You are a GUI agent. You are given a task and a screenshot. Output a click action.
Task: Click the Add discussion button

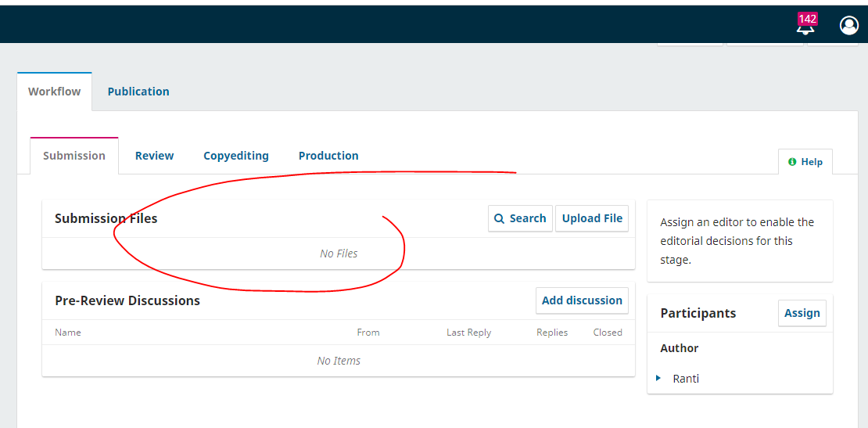(x=582, y=300)
